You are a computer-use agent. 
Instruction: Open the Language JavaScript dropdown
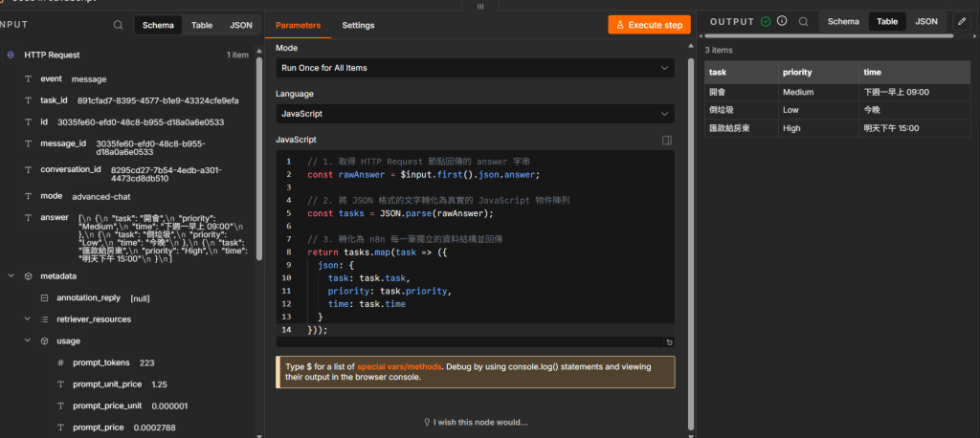(475, 114)
